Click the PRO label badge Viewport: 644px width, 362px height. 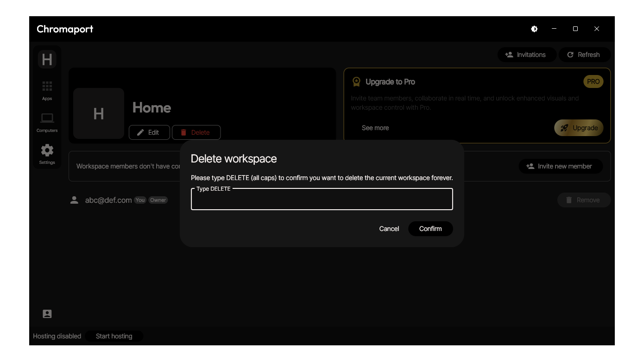click(593, 81)
